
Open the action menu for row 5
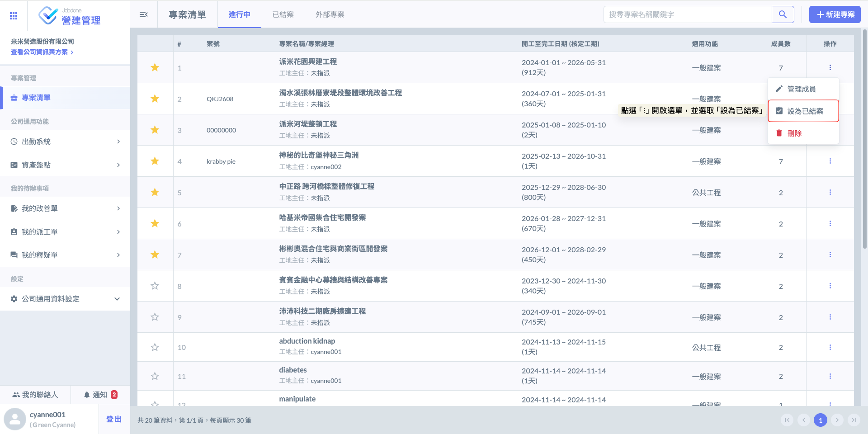click(x=830, y=192)
